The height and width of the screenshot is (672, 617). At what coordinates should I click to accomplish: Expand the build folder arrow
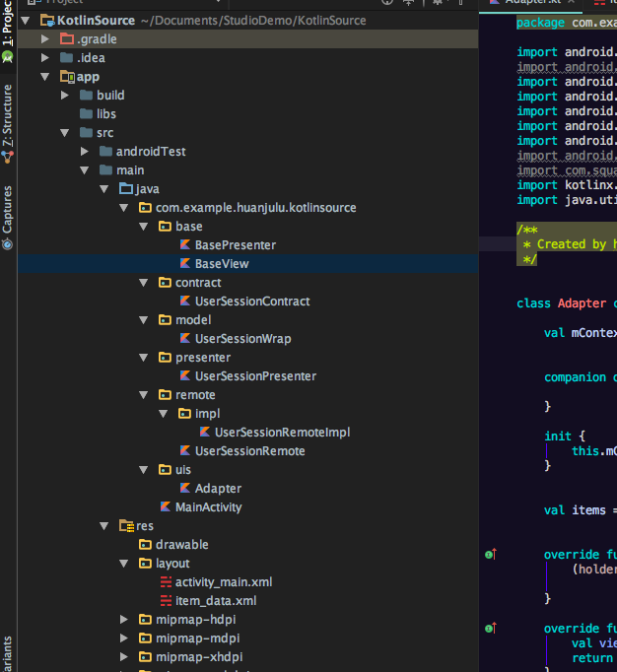point(64,96)
